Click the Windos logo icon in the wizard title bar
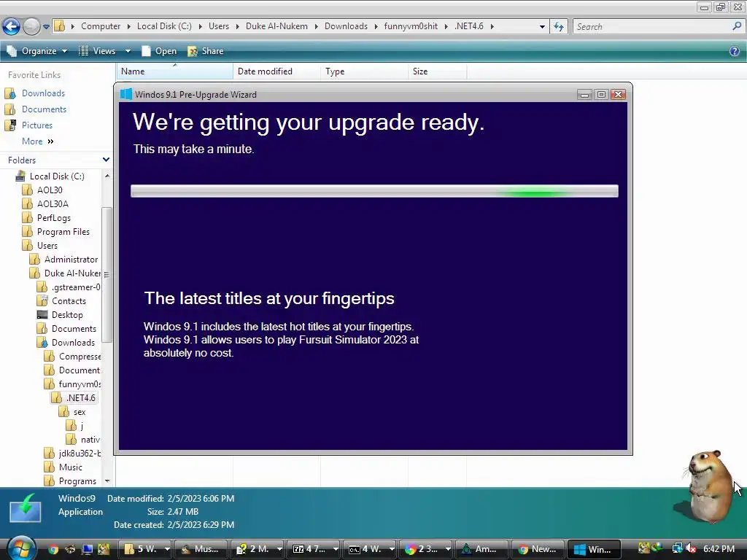The image size is (747, 560). pyautogui.click(x=126, y=94)
